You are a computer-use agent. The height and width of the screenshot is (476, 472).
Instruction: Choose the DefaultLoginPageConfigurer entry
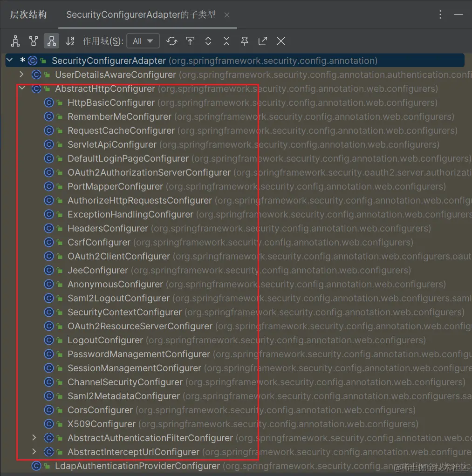(128, 158)
